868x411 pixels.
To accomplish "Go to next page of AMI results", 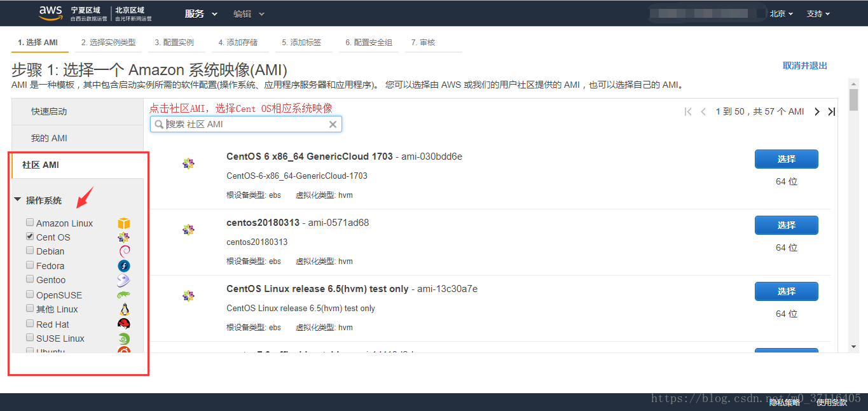I will pyautogui.click(x=817, y=111).
